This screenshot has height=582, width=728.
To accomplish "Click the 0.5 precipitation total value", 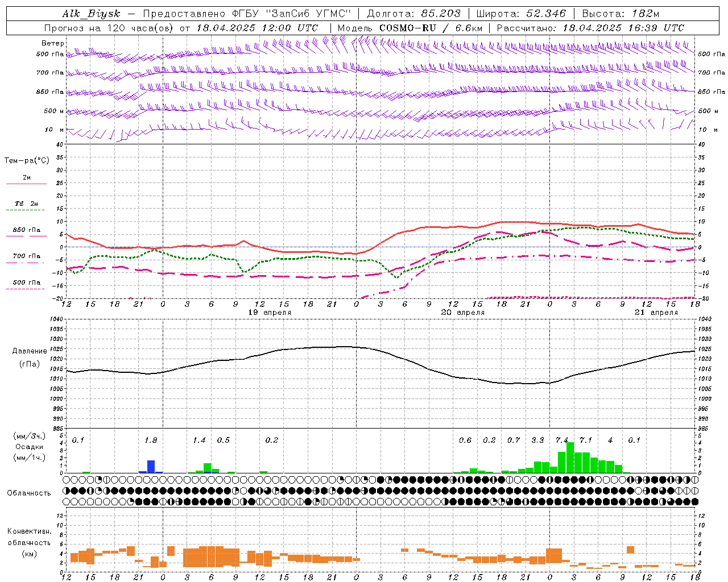I will coord(224,440).
